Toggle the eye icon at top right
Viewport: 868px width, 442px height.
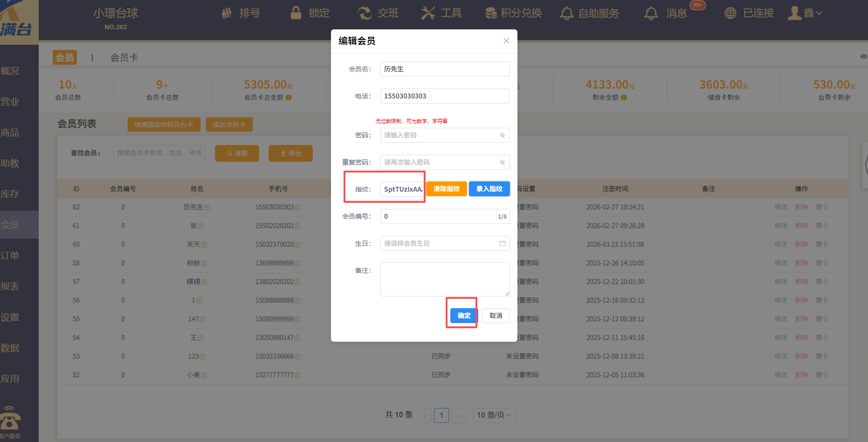(863, 56)
